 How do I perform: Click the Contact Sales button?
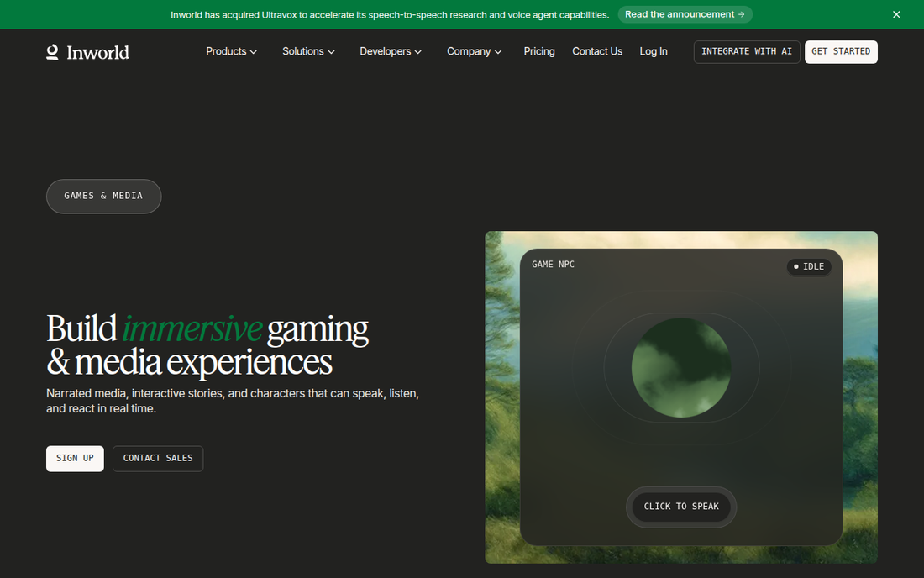click(x=158, y=459)
